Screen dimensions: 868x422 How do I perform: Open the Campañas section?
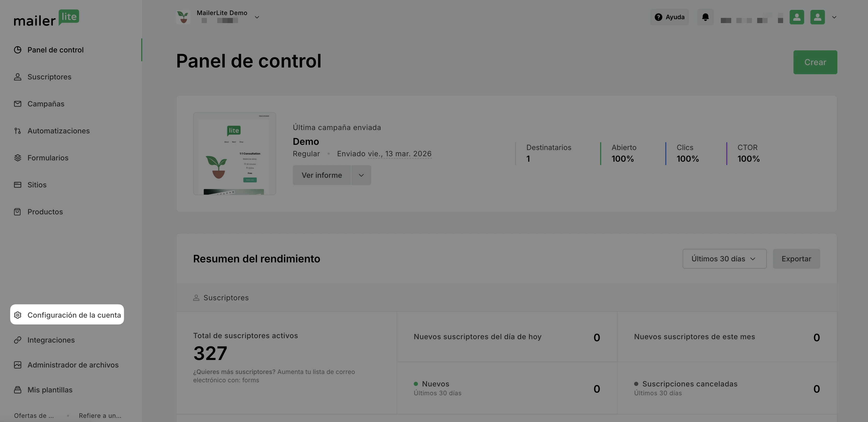click(46, 104)
